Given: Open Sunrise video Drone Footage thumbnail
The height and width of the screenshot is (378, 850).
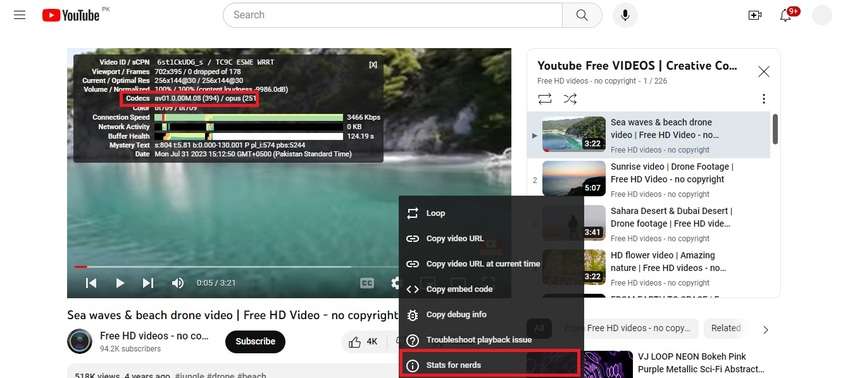Looking at the screenshot, I should pyautogui.click(x=574, y=178).
